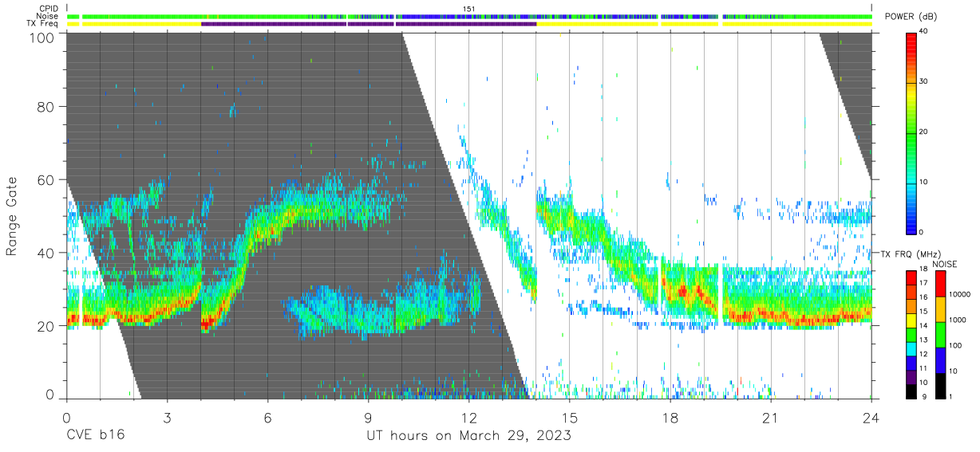
Task: Select the 100 label on the NOISE legend
Action: point(955,345)
